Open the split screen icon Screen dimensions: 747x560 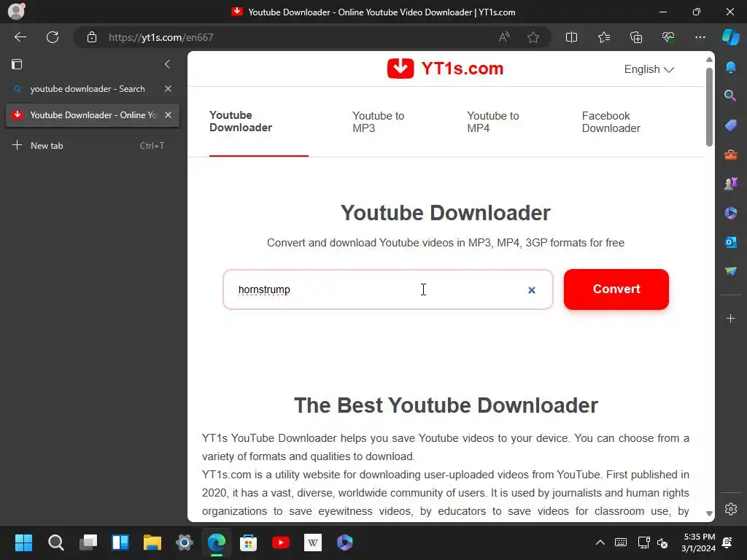[x=571, y=37]
